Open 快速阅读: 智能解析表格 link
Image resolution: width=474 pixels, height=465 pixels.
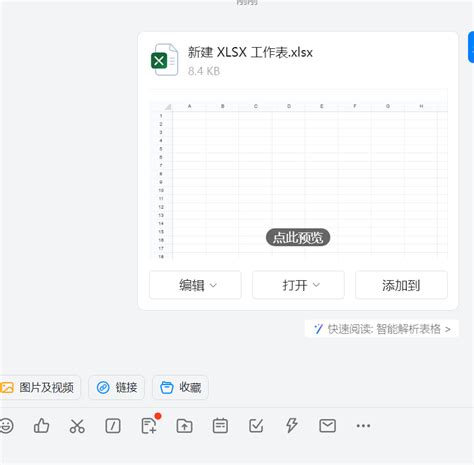(382, 329)
